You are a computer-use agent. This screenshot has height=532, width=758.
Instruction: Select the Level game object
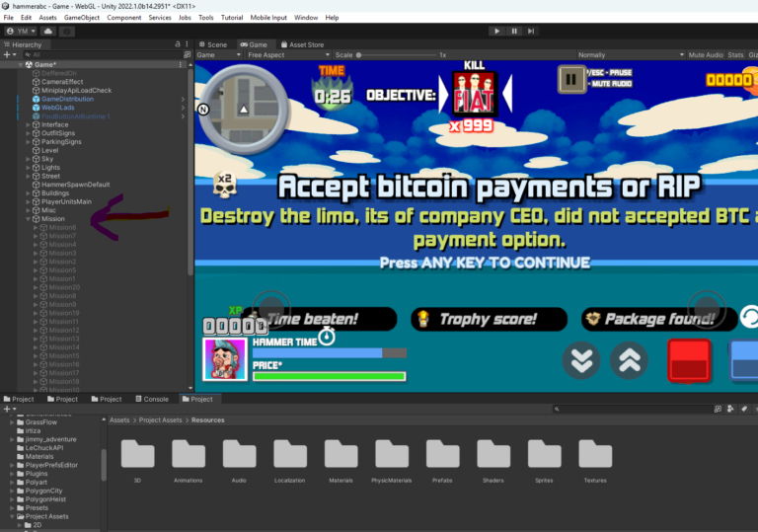pyautogui.click(x=49, y=150)
